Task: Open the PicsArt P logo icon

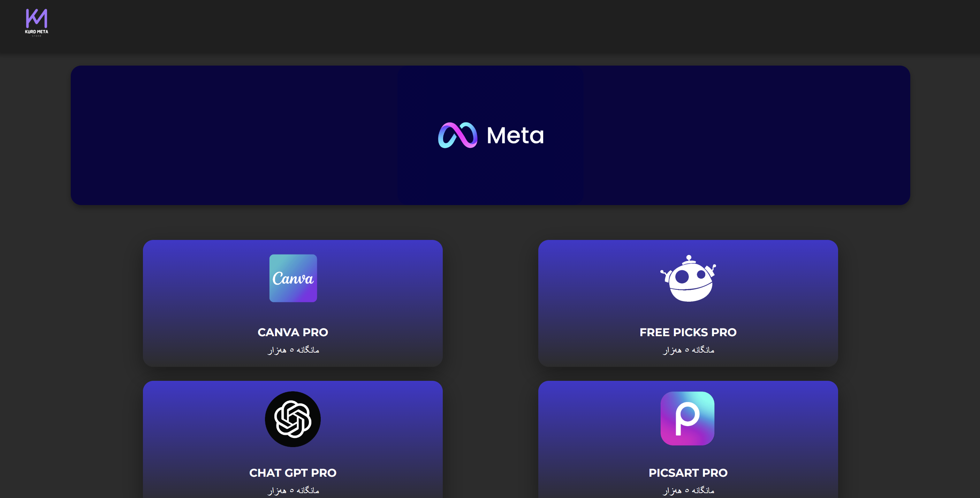Action: coord(687,418)
